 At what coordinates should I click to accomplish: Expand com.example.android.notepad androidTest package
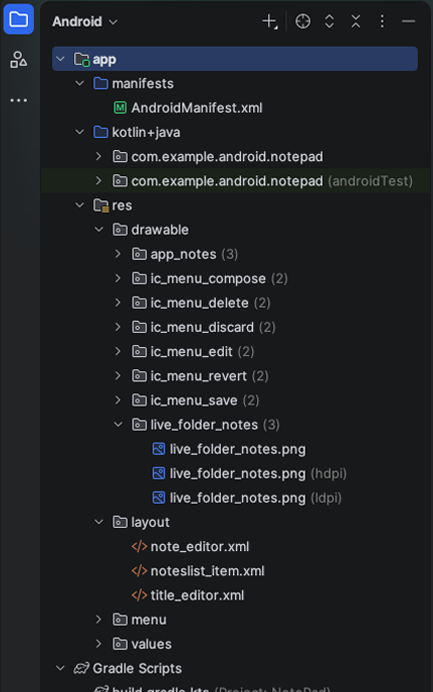click(x=99, y=181)
